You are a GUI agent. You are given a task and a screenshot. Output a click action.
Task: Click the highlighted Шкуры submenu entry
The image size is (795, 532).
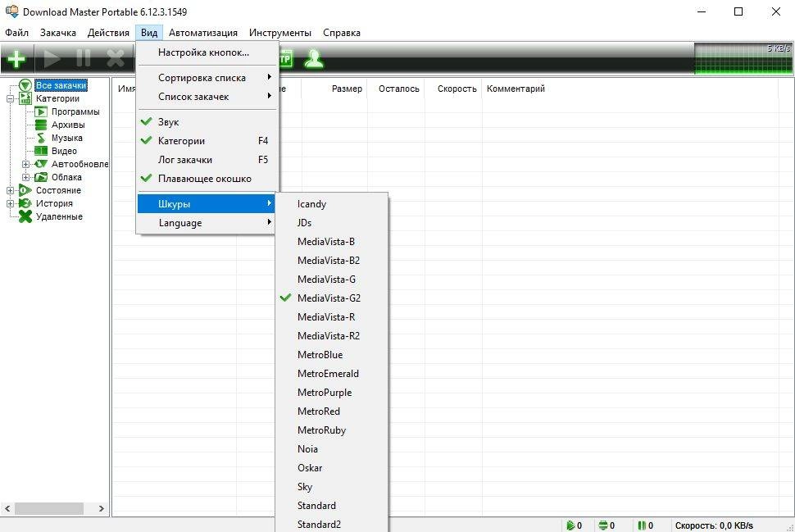click(x=207, y=204)
